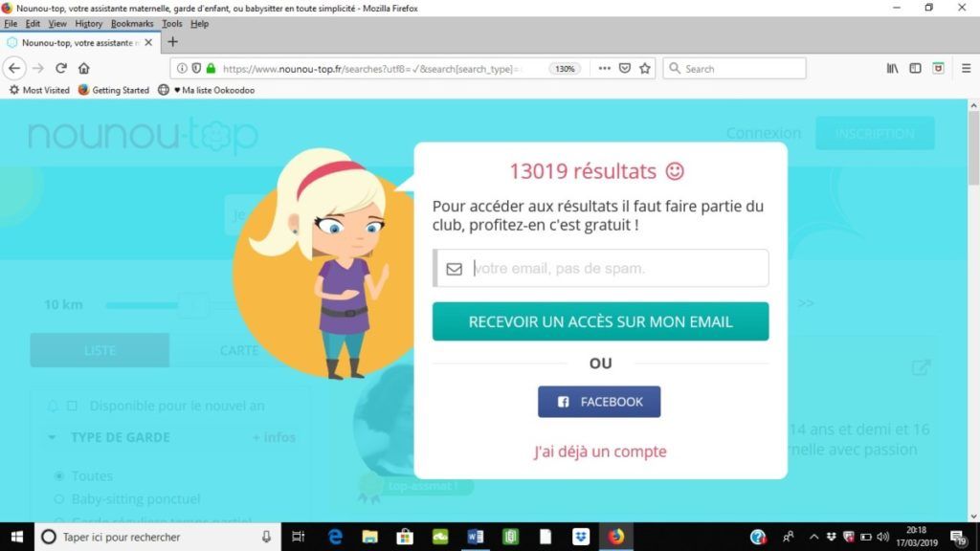This screenshot has height=551, width=980.
Task: Click the '+ infos' link
Action: click(274, 437)
